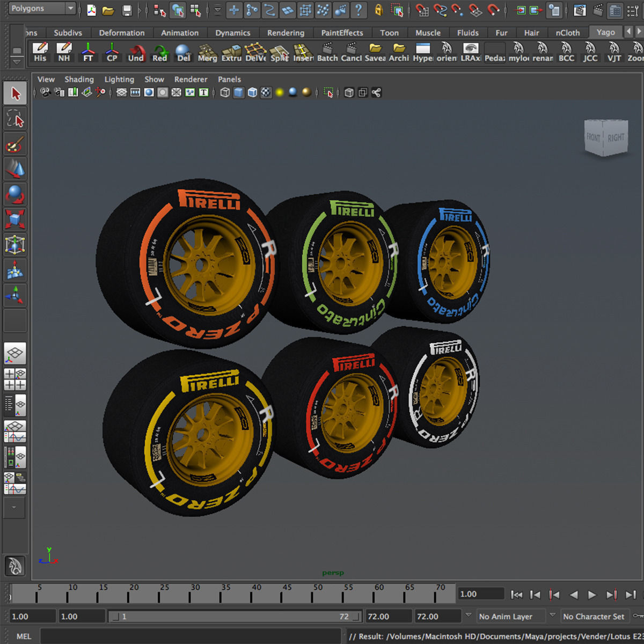
Task: Open shelf options menu below shelf tab icon
Action: tap(17, 62)
